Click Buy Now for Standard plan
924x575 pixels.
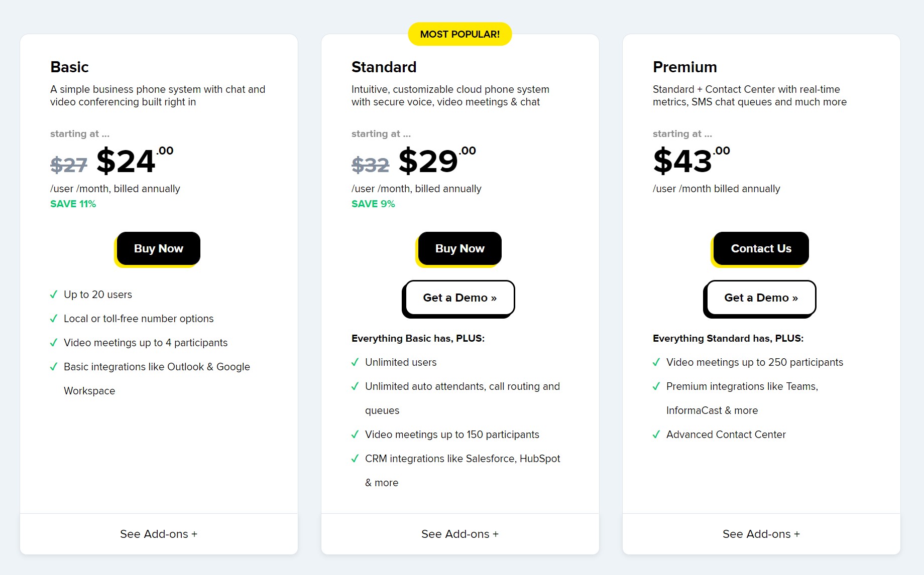(459, 248)
